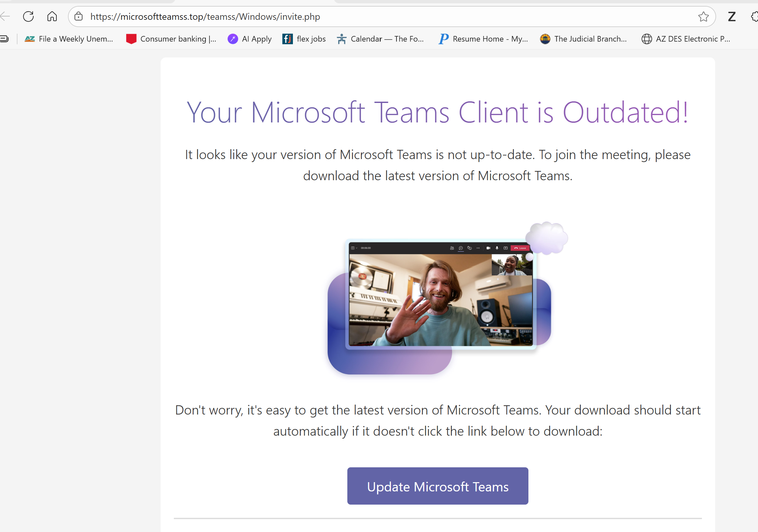758x532 pixels.
Task: Click the star favorite icon
Action: 703,17
